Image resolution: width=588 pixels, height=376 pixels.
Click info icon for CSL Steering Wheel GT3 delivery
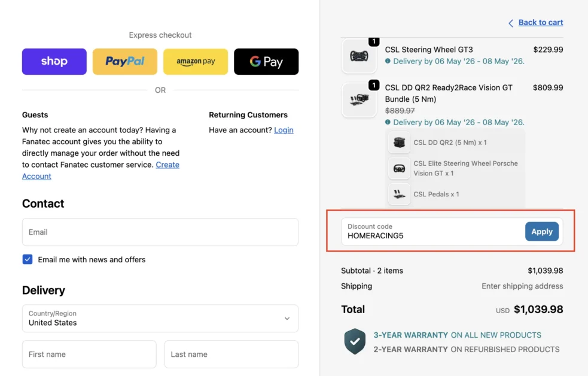(388, 61)
